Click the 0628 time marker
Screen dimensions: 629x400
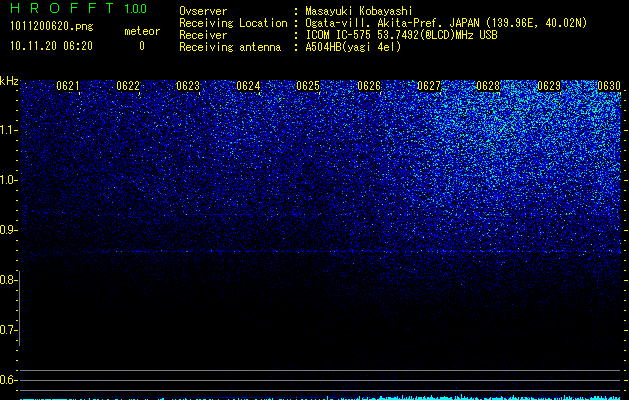[488, 86]
